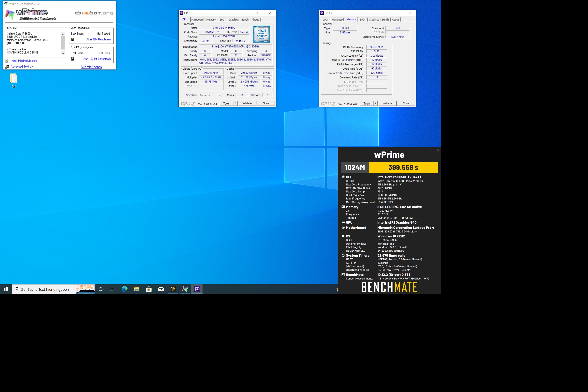This screenshot has height=392, width=588.
Task: Click scroll down arrow in wPrime CPU List
Action: click(x=63, y=53)
